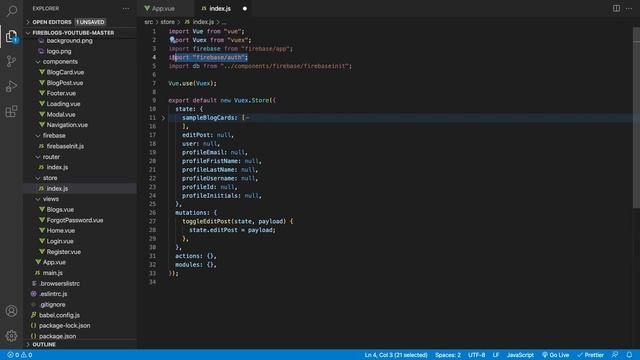
Task: Click the Prettier status bar item
Action: pyautogui.click(x=591, y=355)
